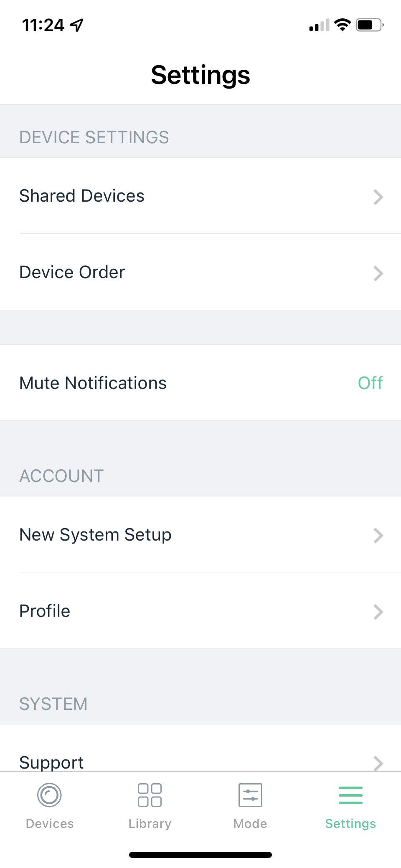Tap the Device Order text label
This screenshot has width=401, height=868.
pos(72,272)
